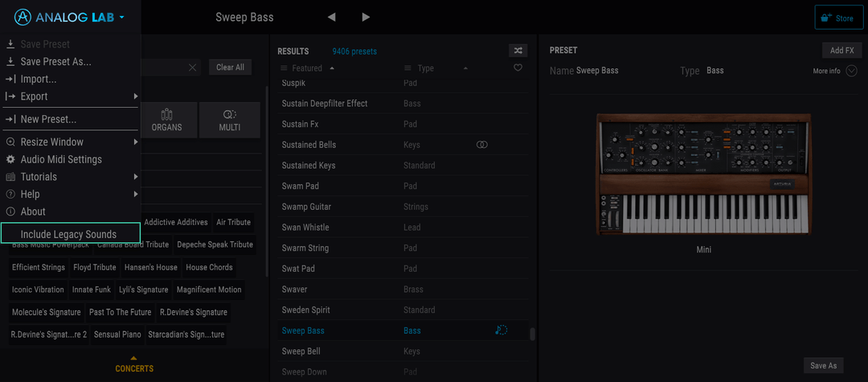This screenshot has width=868, height=382.
Task: Select Lyli's Signature tag
Action: click(x=143, y=290)
